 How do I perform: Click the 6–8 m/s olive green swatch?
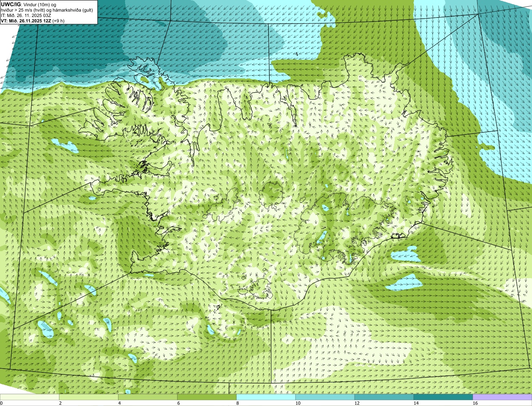(x=207, y=397)
